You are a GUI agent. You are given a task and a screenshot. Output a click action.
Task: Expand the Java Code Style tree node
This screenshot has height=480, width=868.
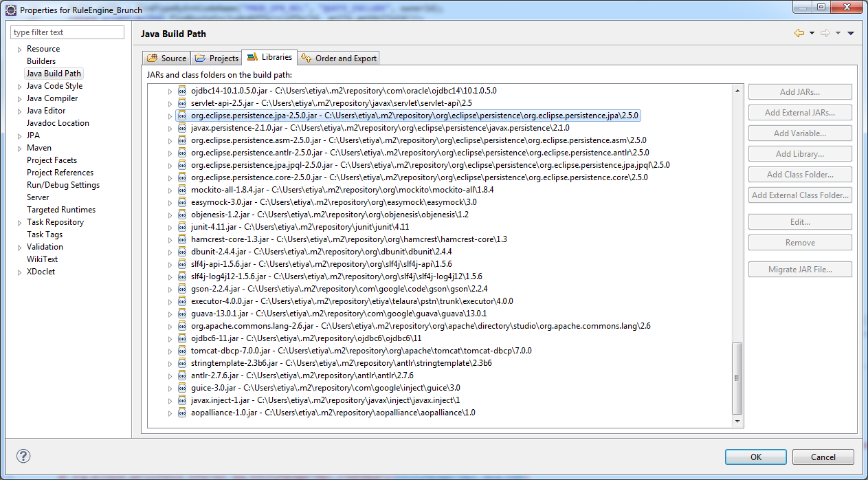pos(19,86)
